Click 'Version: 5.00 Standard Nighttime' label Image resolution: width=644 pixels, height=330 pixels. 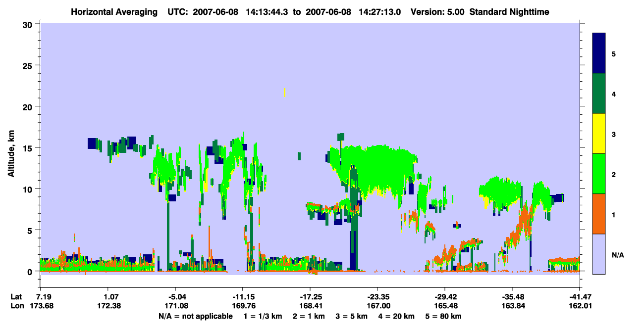(x=480, y=11)
